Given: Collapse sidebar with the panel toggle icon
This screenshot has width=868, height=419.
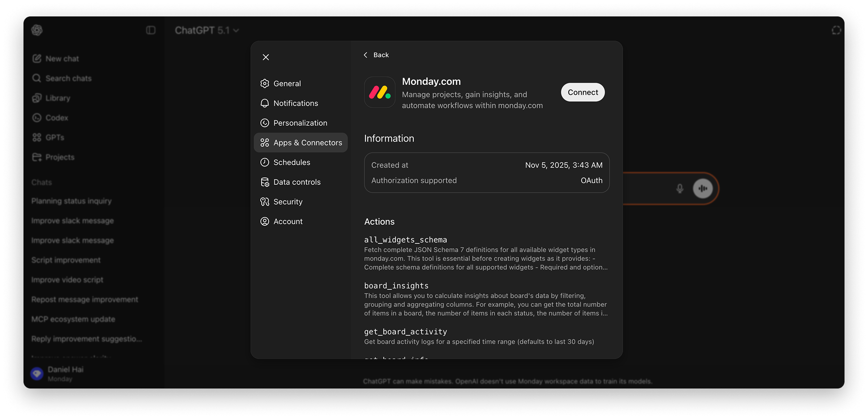Looking at the screenshot, I should pyautogui.click(x=151, y=30).
